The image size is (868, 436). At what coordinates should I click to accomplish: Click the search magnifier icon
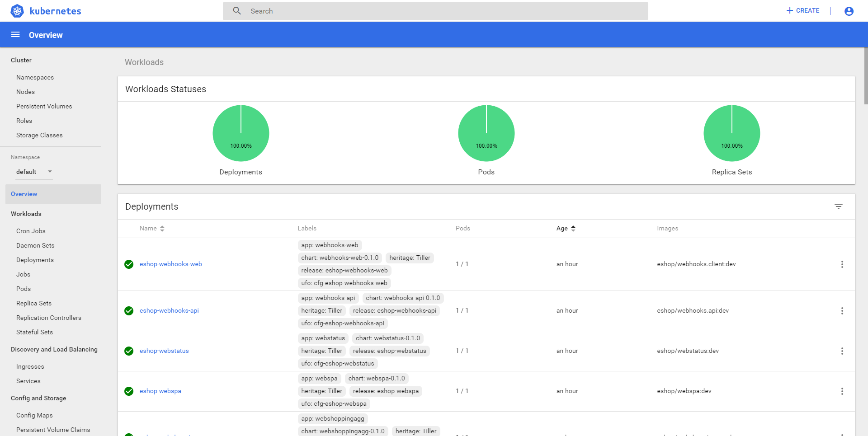click(237, 11)
